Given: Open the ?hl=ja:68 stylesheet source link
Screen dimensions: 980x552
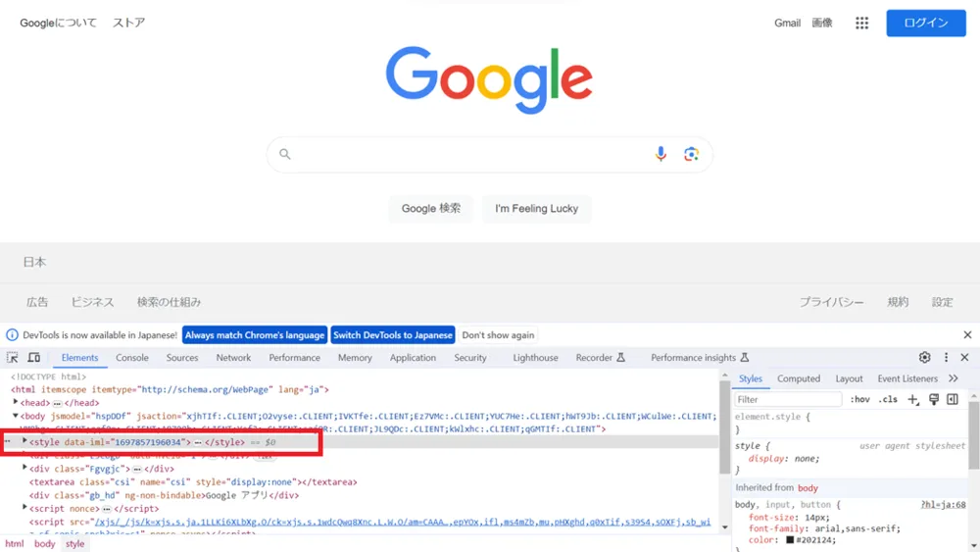Looking at the screenshot, I should point(943,505).
